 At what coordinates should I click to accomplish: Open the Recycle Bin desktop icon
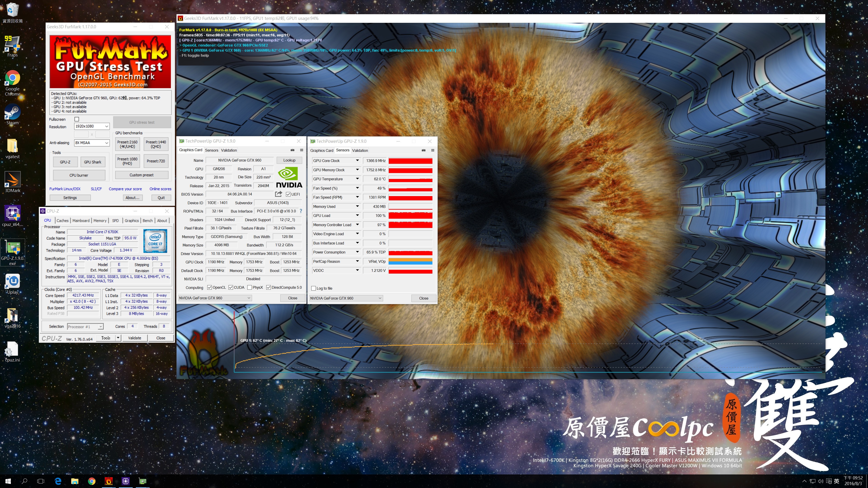pos(12,13)
